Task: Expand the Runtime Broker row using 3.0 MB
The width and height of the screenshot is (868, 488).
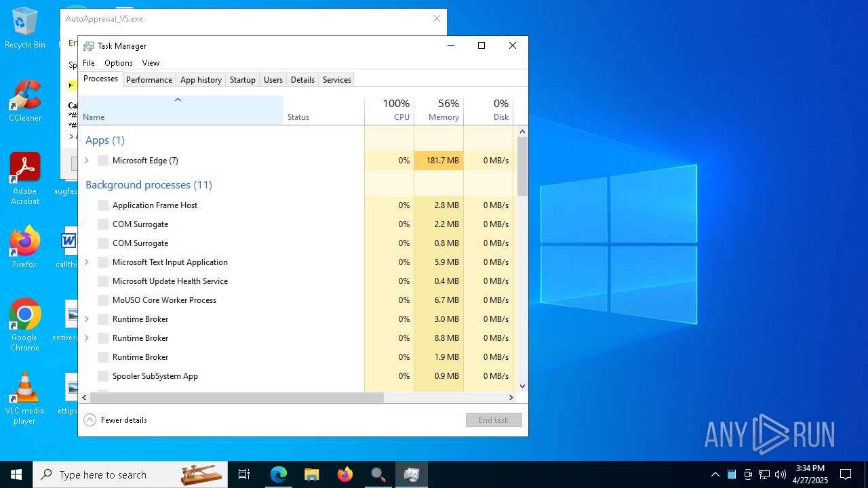Action: point(86,319)
